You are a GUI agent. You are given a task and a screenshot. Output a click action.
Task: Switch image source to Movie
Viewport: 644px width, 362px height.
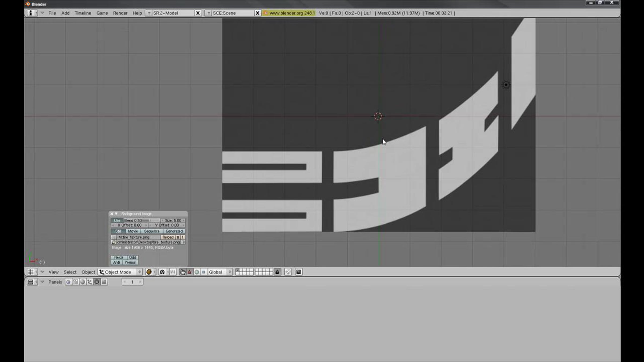point(133,231)
